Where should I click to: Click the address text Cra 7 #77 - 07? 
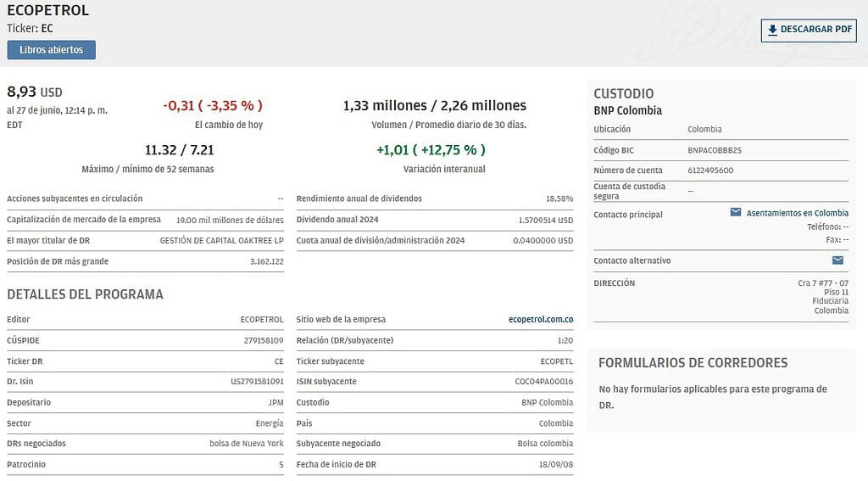822,282
